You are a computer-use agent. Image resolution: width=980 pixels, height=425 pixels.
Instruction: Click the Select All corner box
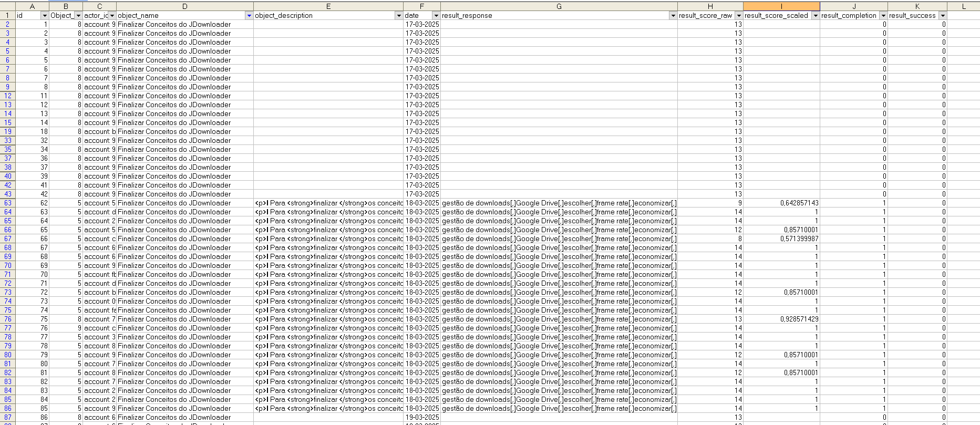pos(7,6)
